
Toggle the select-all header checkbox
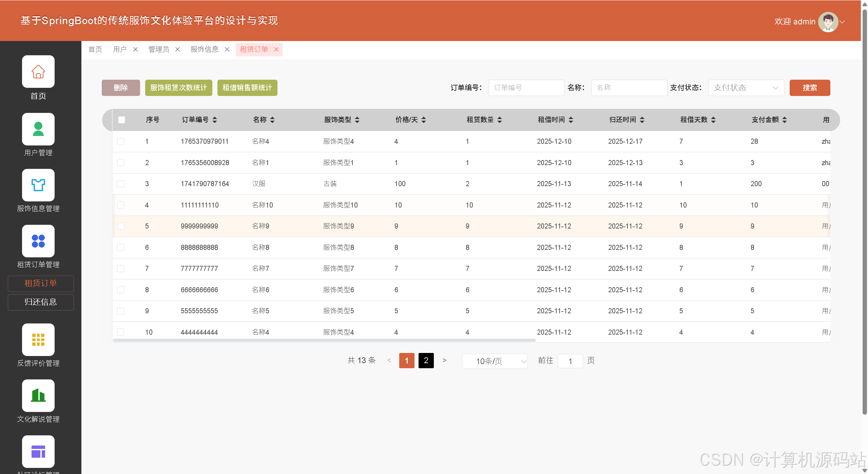[x=121, y=120]
